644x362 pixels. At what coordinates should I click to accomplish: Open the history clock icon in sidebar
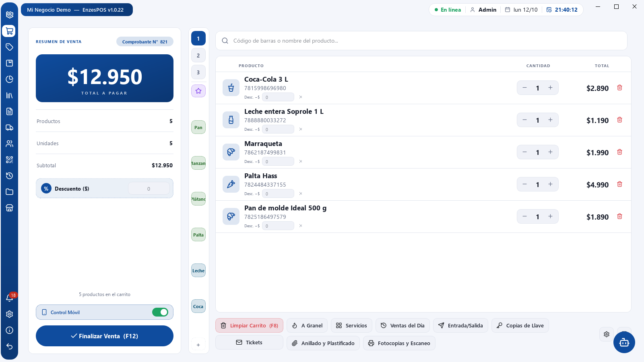(x=9, y=176)
